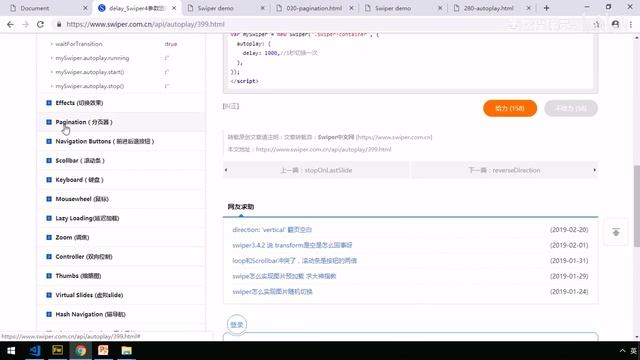The width and height of the screenshot is (640, 360).
Task: Open the Chrome profile avatar
Action: pyautogui.click(x=615, y=24)
